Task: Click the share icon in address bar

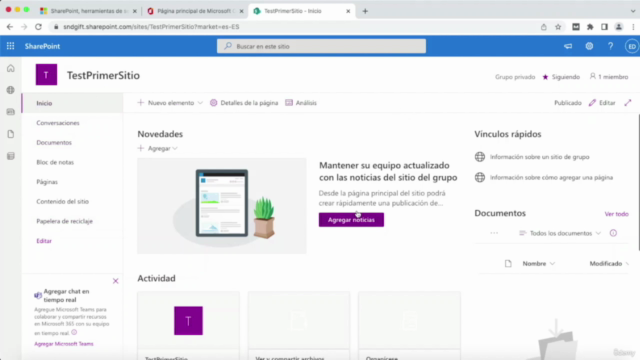Action: pyautogui.click(x=544, y=27)
